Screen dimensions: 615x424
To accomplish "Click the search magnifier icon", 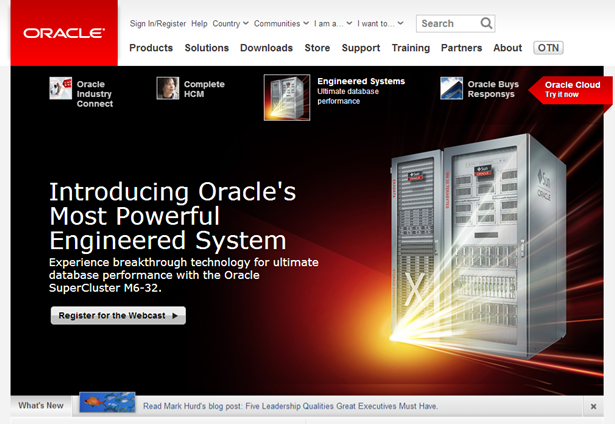I will [x=486, y=23].
